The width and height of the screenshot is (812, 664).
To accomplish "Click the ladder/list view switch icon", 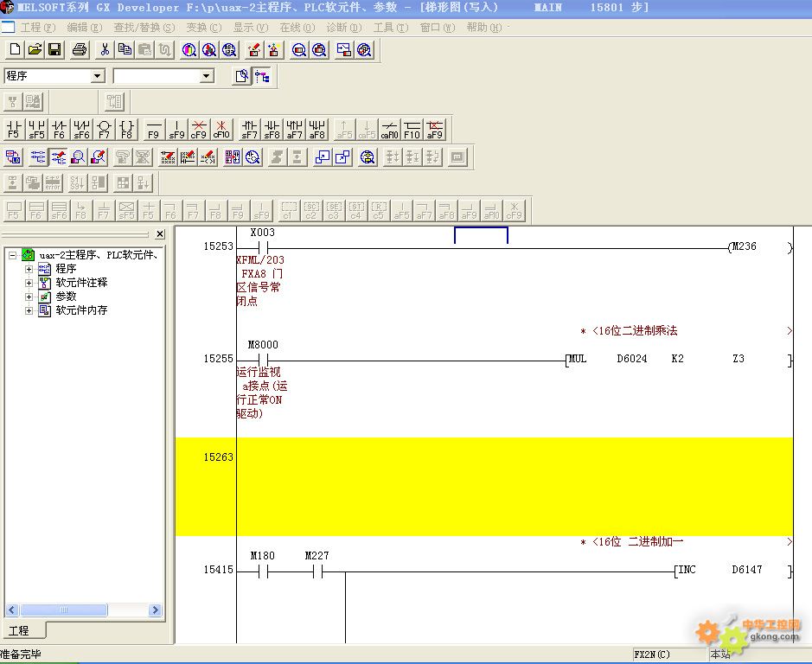I will (x=14, y=157).
